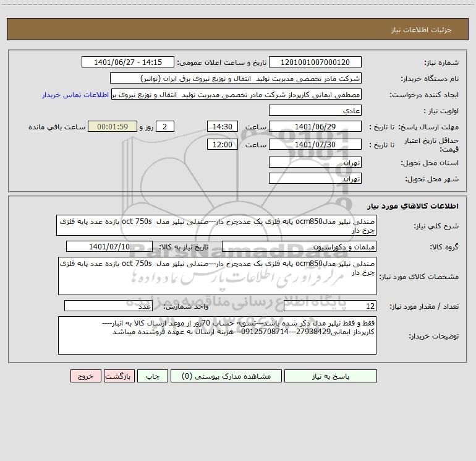This screenshot has height=461, width=476.
Task: Open مشاهده مدارک پیوستی (0) button
Action: [226, 376]
